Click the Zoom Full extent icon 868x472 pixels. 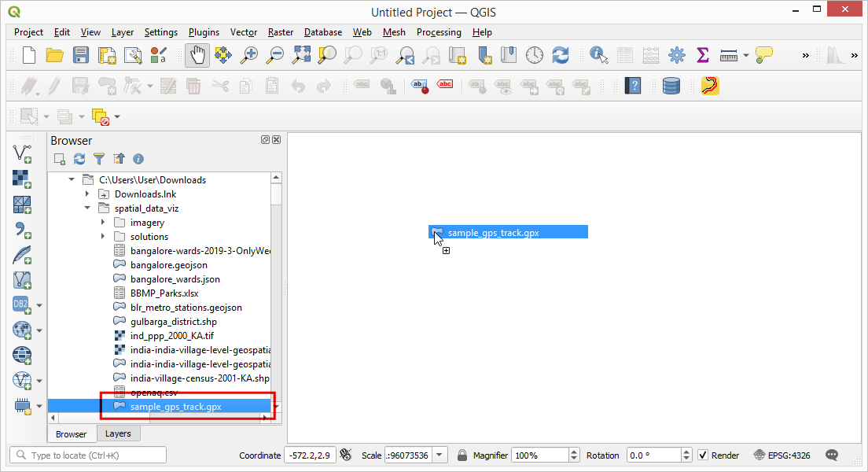pyautogui.click(x=301, y=55)
